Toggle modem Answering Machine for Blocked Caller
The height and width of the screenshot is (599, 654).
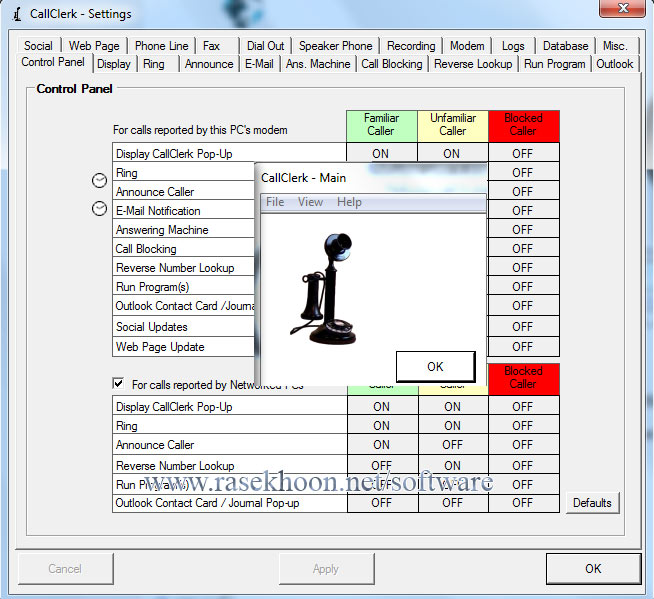tap(523, 229)
